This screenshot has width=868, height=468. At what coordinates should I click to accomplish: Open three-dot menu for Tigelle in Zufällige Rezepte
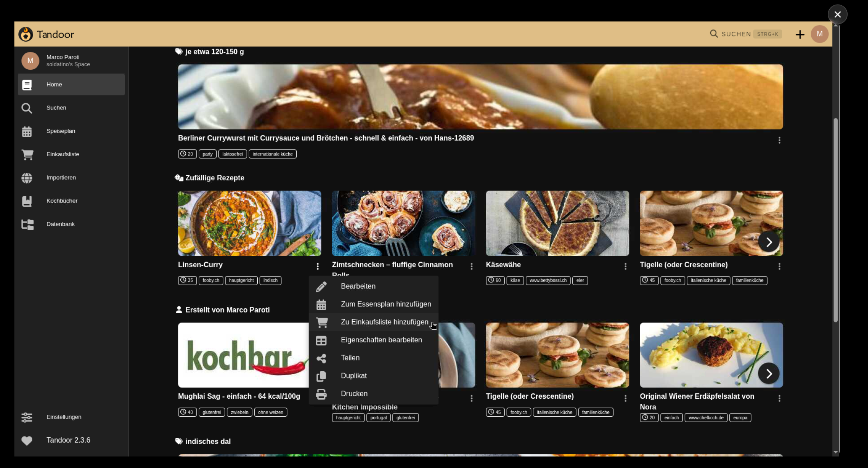[x=779, y=267]
